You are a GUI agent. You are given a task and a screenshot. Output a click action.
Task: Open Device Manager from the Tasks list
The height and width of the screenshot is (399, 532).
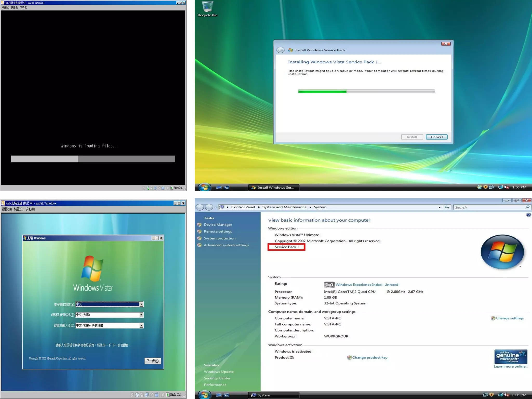pos(218,225)
